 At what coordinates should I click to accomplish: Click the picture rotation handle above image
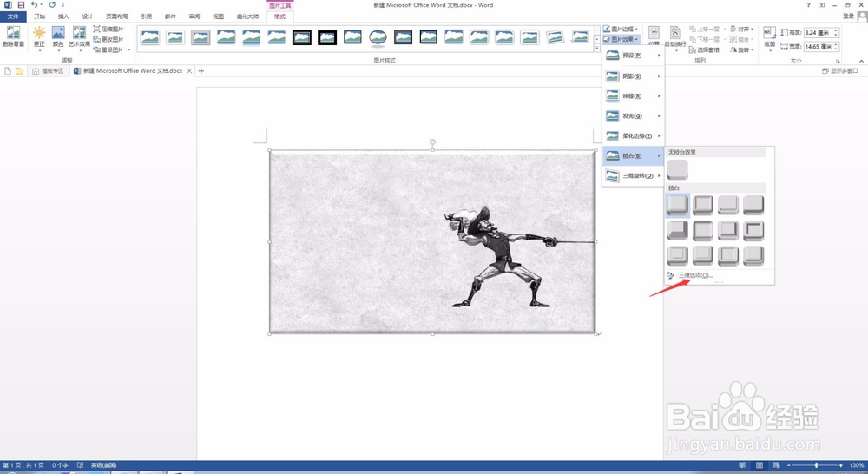tap(432, 142)
